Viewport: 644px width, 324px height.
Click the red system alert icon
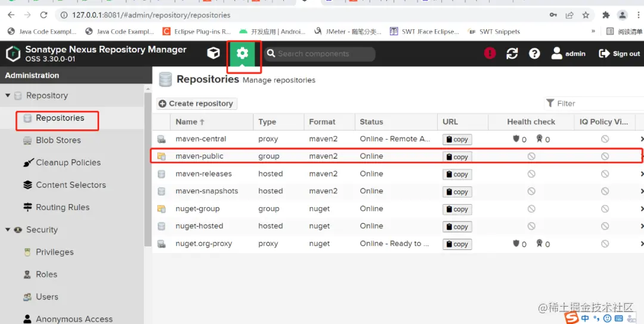(490, 54)
